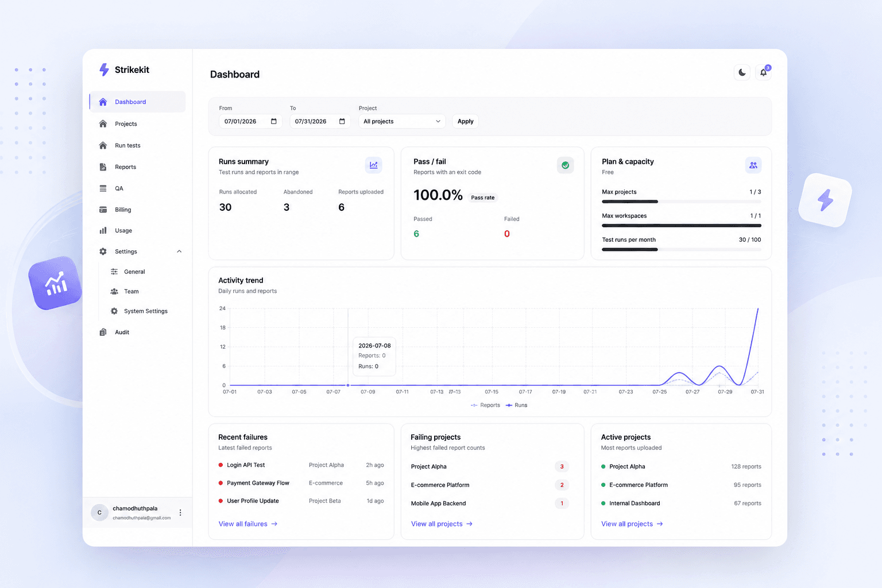Click the Max workspaces progress bar
This screenshot has width=882, height=588.
click(x=682, y=226)
